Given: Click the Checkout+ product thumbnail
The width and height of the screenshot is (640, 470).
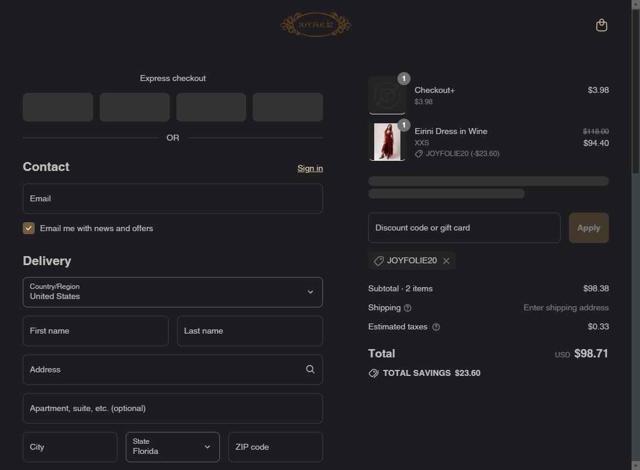Looking at the screenshot, I should point(387,95).
